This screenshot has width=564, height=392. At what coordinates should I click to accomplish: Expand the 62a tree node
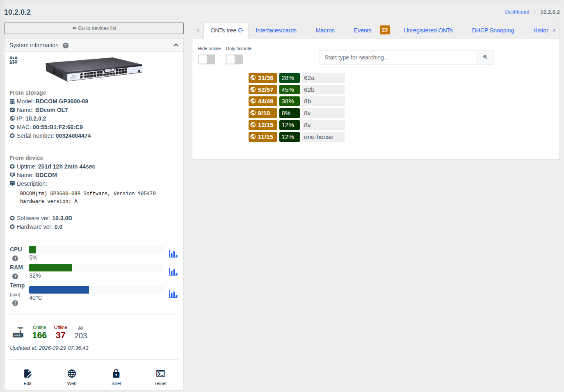point(323,78)
